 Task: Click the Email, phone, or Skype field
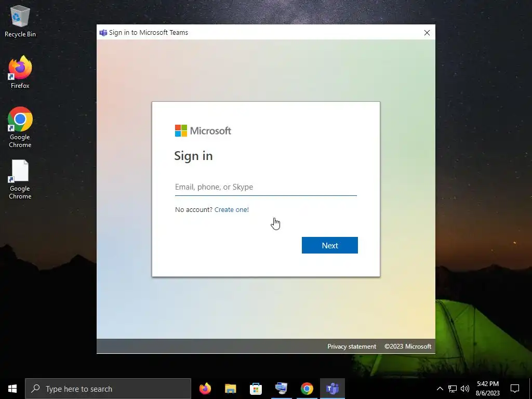(x=265, y=187)
